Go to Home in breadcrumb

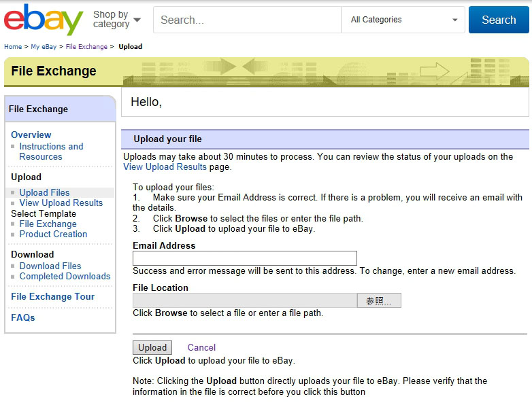[x=13, y=47]
